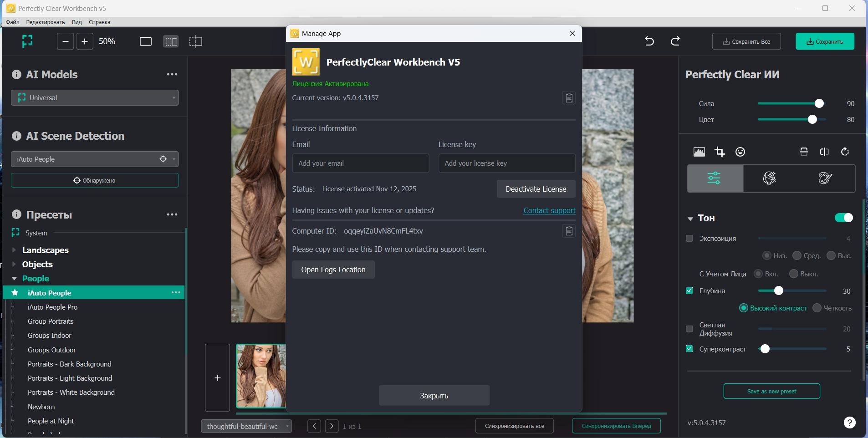Select Вкл. face-aware radio option
868x438 pixels.
click(758, 274)
